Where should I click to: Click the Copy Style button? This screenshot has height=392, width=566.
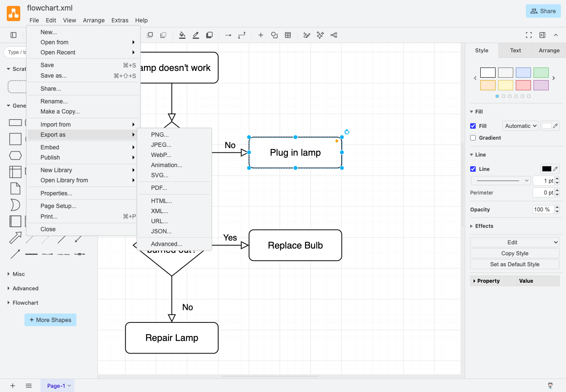[x=515, y=253]
